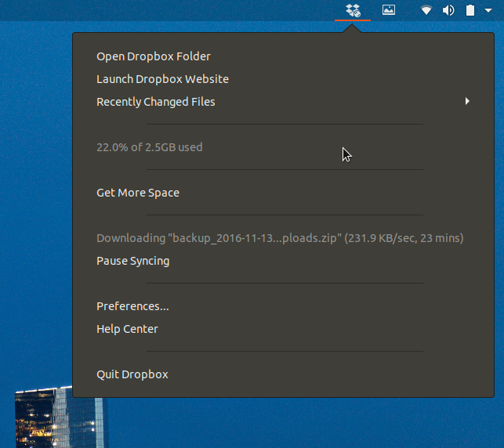Screen dimensions: 504x448
Task: Expand Recently Changed Files arrow
Action: tap(467, 102)
